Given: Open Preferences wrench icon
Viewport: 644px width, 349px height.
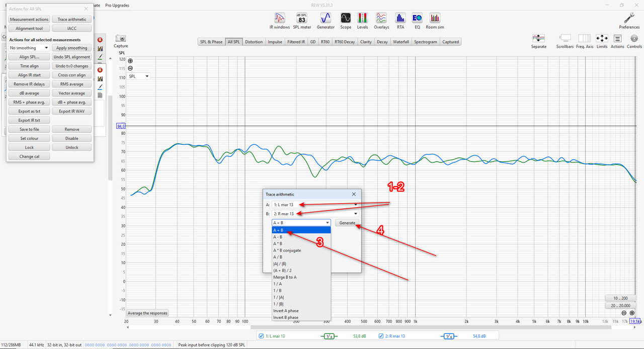Looking at the screenshot, I should (x=629, y=21).
